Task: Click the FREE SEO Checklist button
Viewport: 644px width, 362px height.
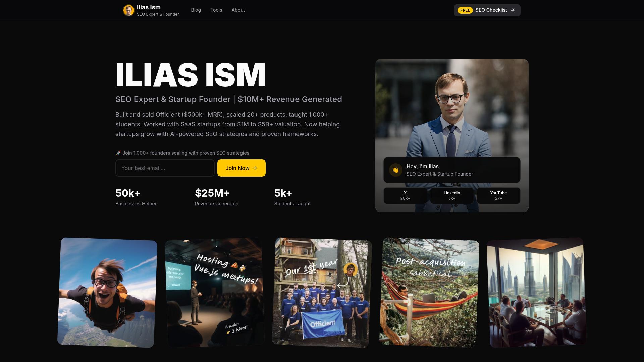Action: pos(487,10)
